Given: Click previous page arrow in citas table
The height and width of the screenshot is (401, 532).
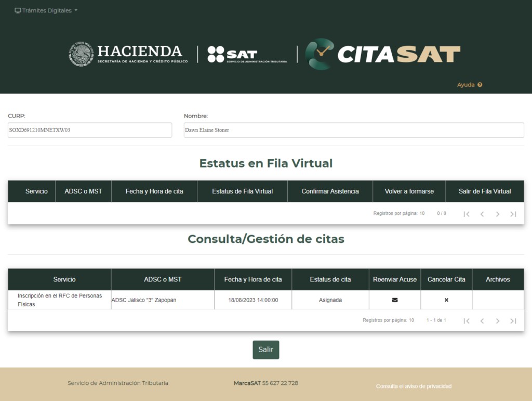Looking at the screenshot, I should tap(482, 321).
